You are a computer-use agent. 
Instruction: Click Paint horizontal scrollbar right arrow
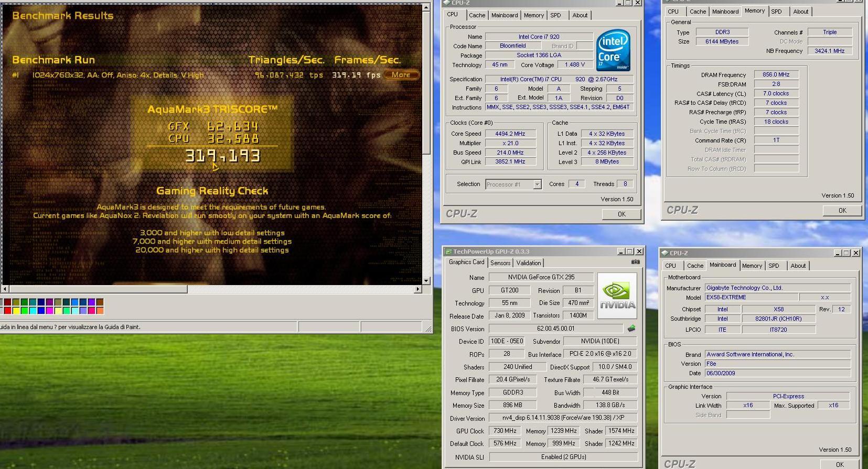coord(418,289)
